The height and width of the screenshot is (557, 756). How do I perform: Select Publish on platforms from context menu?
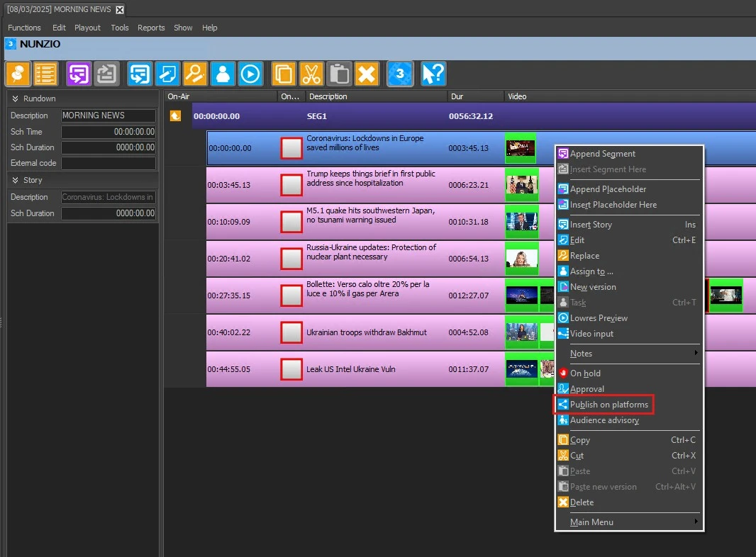click(x=608, y=405)
